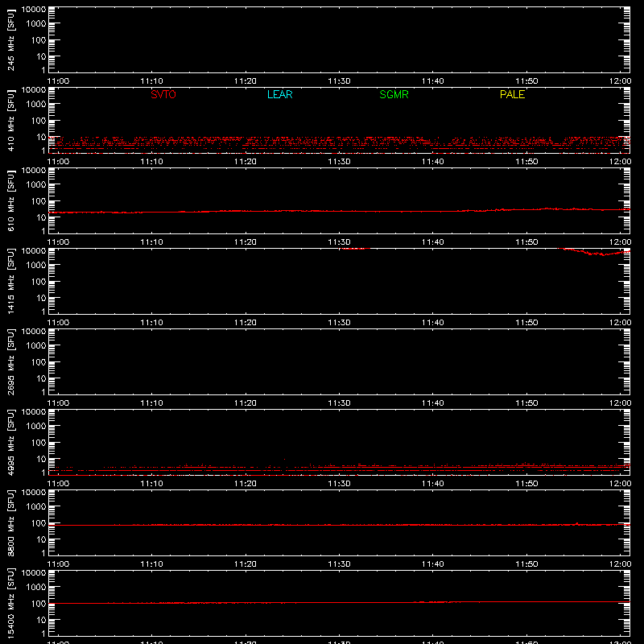Screen dimensions: 644x644
Task: Click the 12:00 tick under the 4995 MHz panel
Action: click(x=620, y=484)
